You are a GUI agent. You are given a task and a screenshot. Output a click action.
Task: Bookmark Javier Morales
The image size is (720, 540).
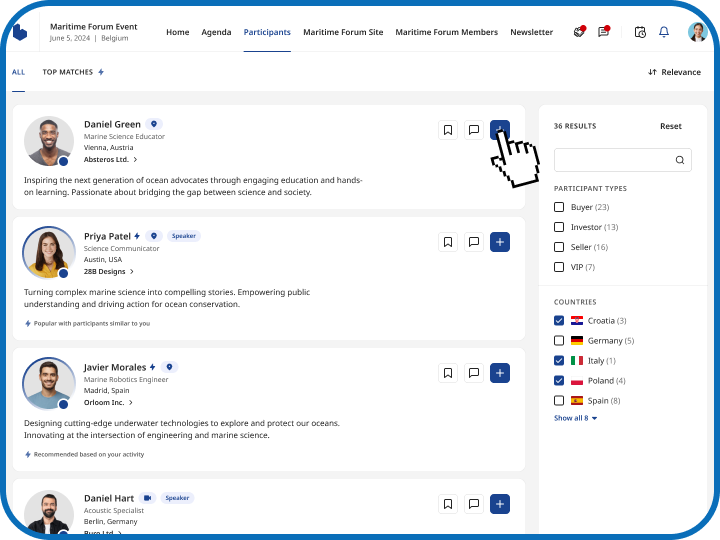click(448, 373)
